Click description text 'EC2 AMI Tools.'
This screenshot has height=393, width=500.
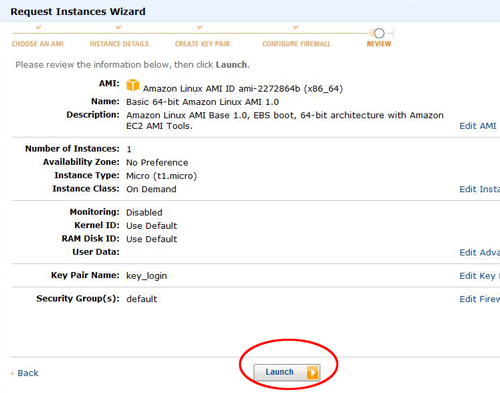[x=159, y=126]
